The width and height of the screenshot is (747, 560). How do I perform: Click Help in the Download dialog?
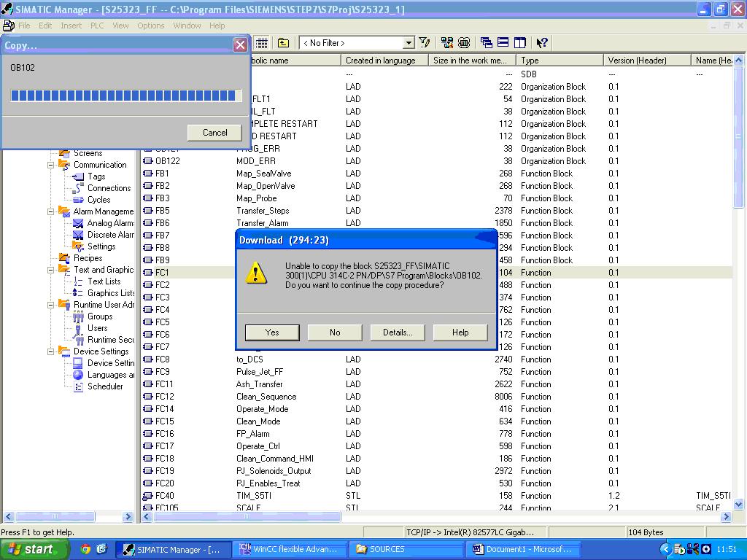click(460, 332)
